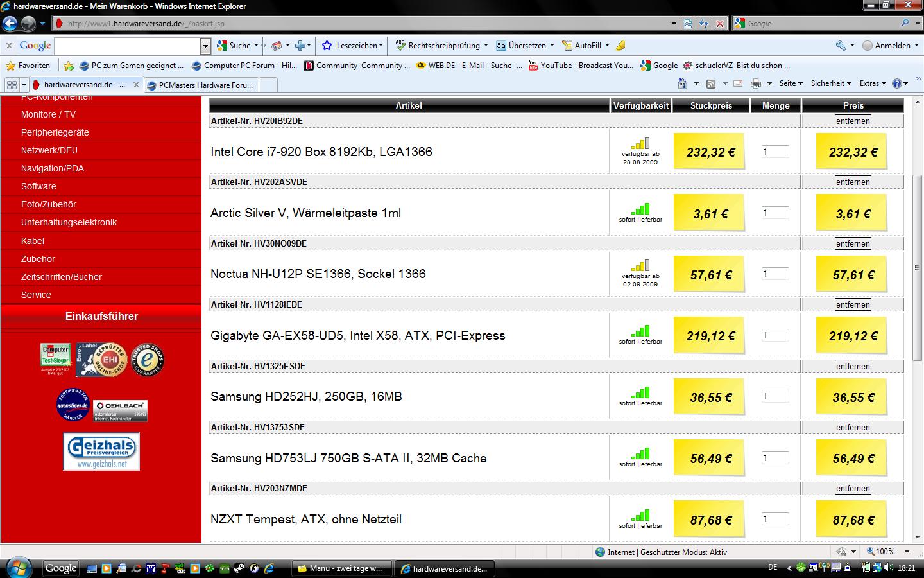Click the Trusted Shops guarantee badge
Viewport: 924px width, 578px height.
coord(148,360)
